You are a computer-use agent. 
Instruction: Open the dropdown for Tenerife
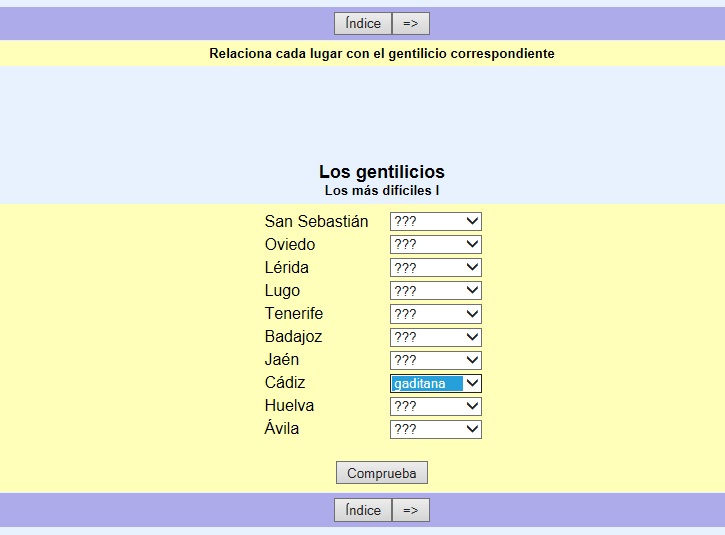[435, 313]
